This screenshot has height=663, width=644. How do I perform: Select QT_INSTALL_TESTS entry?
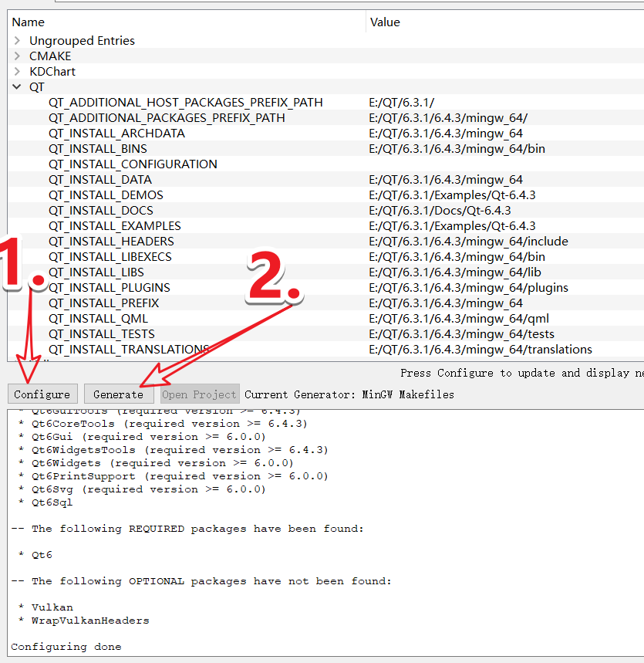[x=101, y=333]
